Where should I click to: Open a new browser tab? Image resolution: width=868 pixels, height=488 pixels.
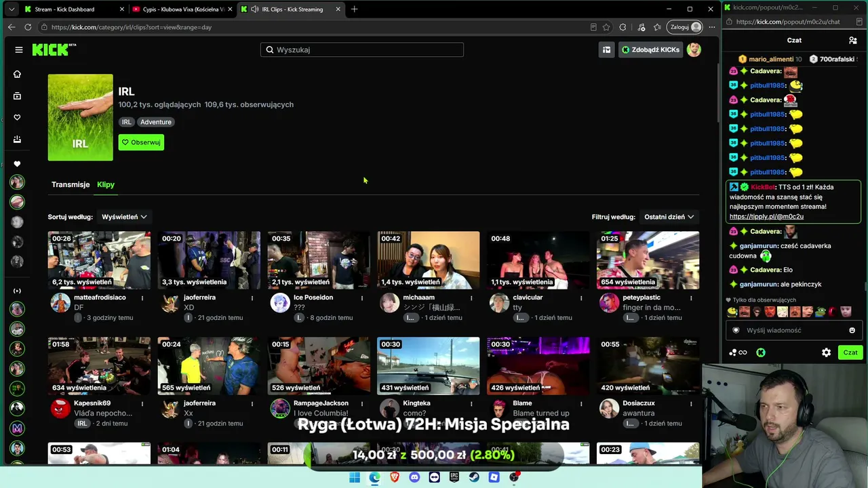tap(354, 9)
